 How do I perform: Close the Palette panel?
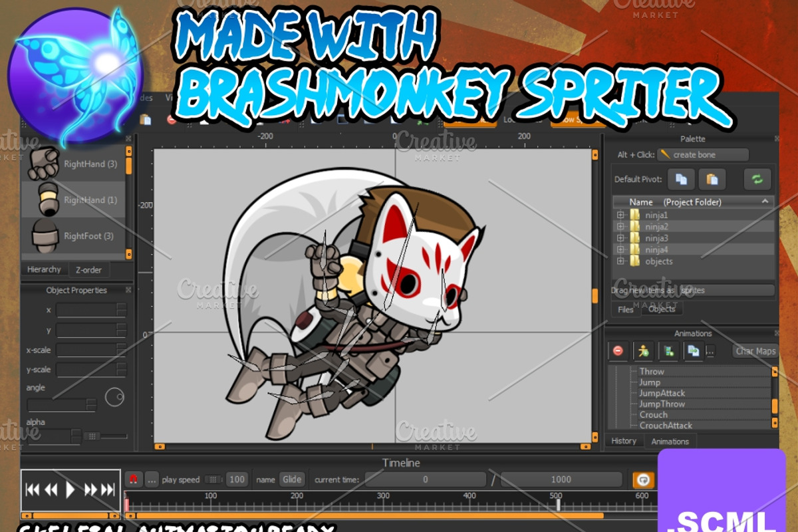(777, 138)
